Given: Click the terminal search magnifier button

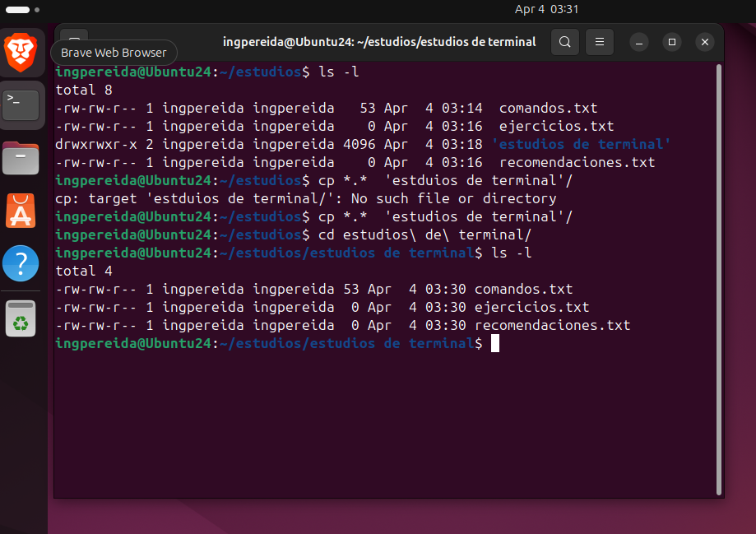Looking at the screenshot, I should click(564, 42).
